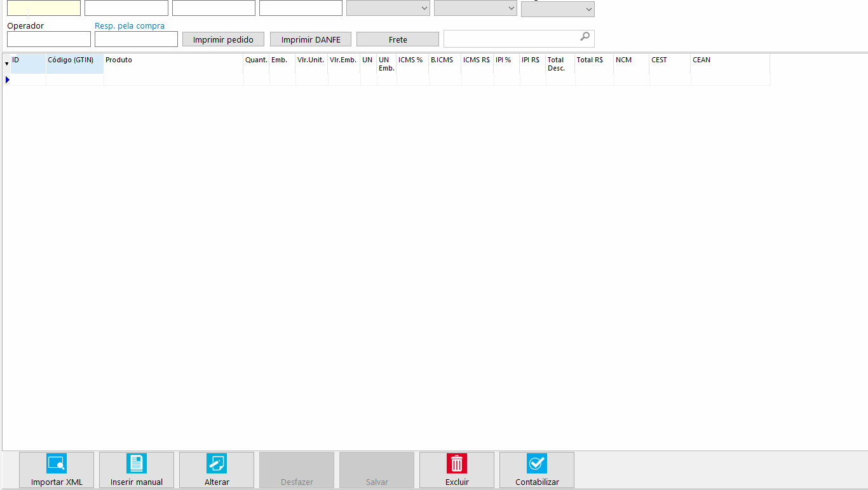868x490 pixels.
Task: Click the Operador input field
Action: [x=49, y=39]
